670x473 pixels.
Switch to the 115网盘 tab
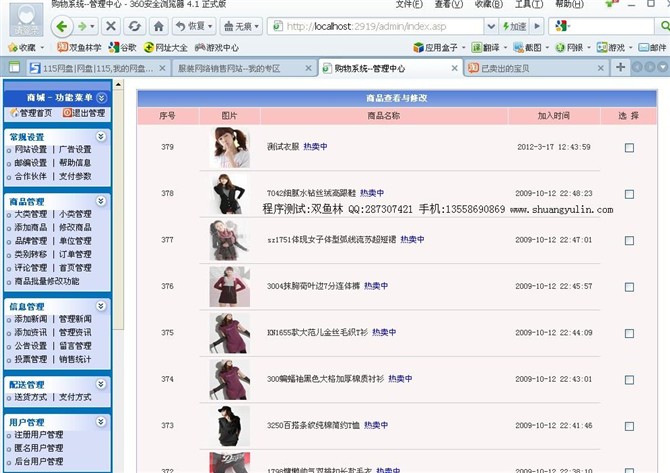(96, 68)
